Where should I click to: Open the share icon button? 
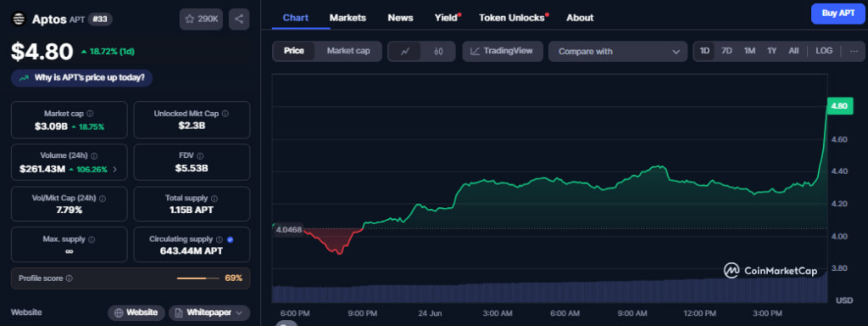[x=238, y=19]
